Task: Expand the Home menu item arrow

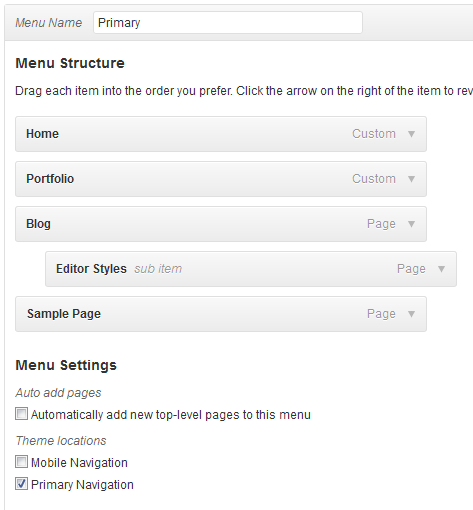Action: [x=411, y=134]
